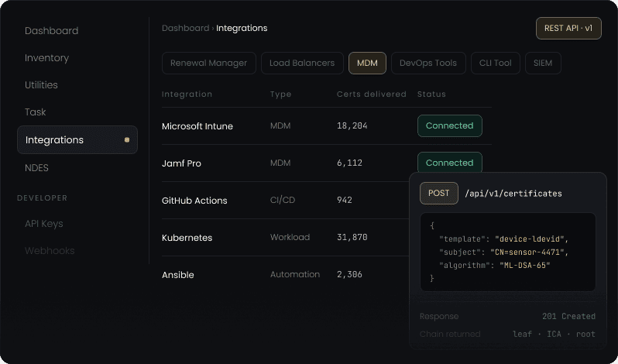Screen dimensions: 618x364
Task: Click MDM type cell for Jamf Pro
Action: [x=280, y=163]
